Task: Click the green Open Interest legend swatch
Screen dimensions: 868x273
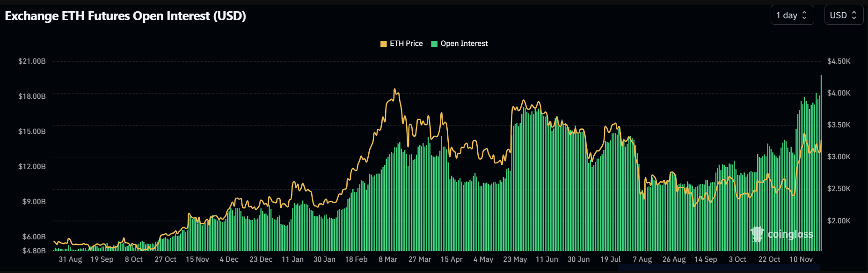Action: point(434,44)
